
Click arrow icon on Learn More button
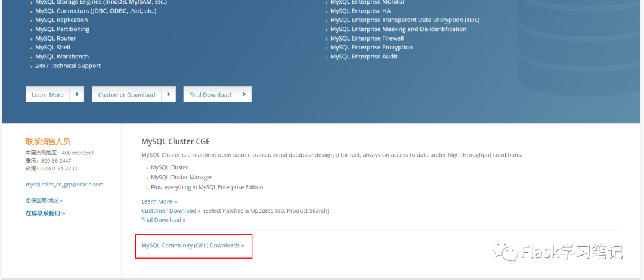coord(77,95)
